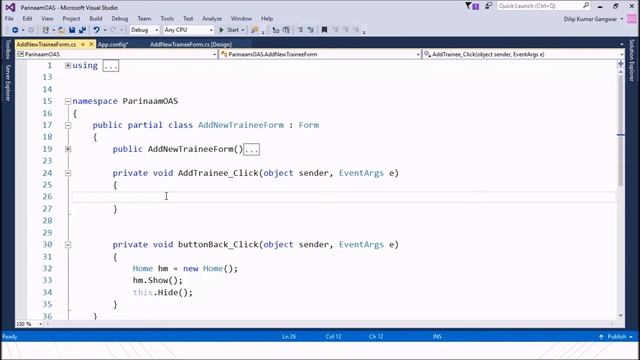Image resolution: width=640 pixels, height=360 pixels.
Task: Open the Test menu
Action: (188, 19)
